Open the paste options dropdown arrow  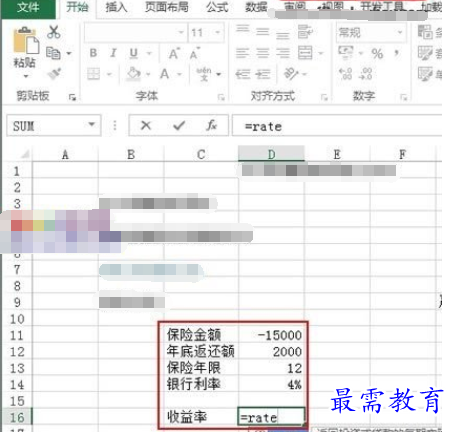coord(26,76)
